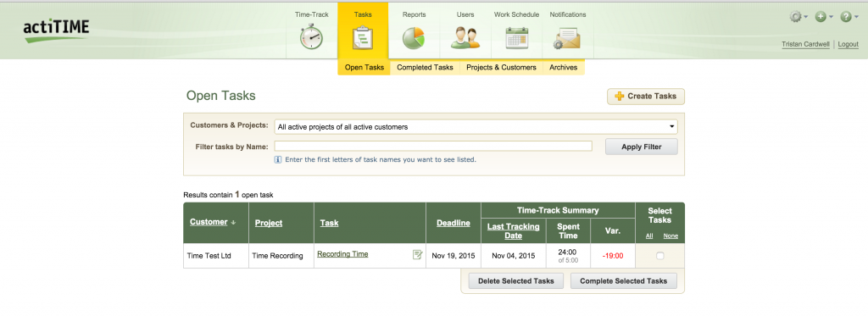Open the Users people icon

(x=465, y=38)
